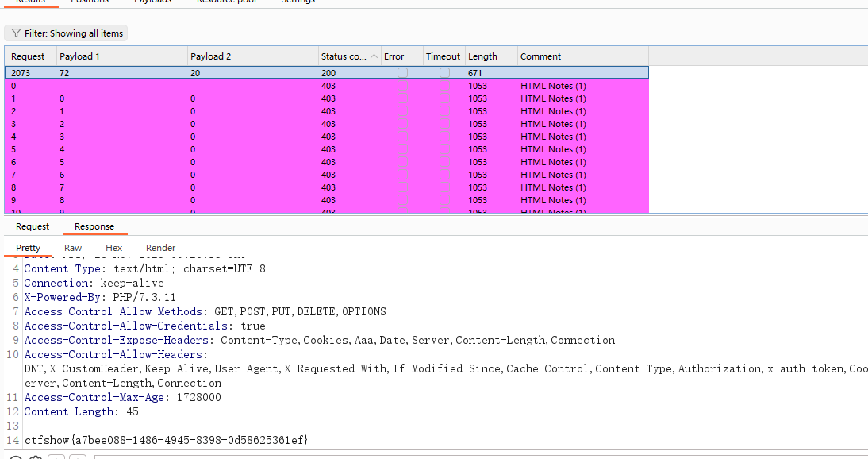This screenshot has height=459, width=868.
Task: Toggle Error checkbox for request 3
Action: (x=402, y=124)
